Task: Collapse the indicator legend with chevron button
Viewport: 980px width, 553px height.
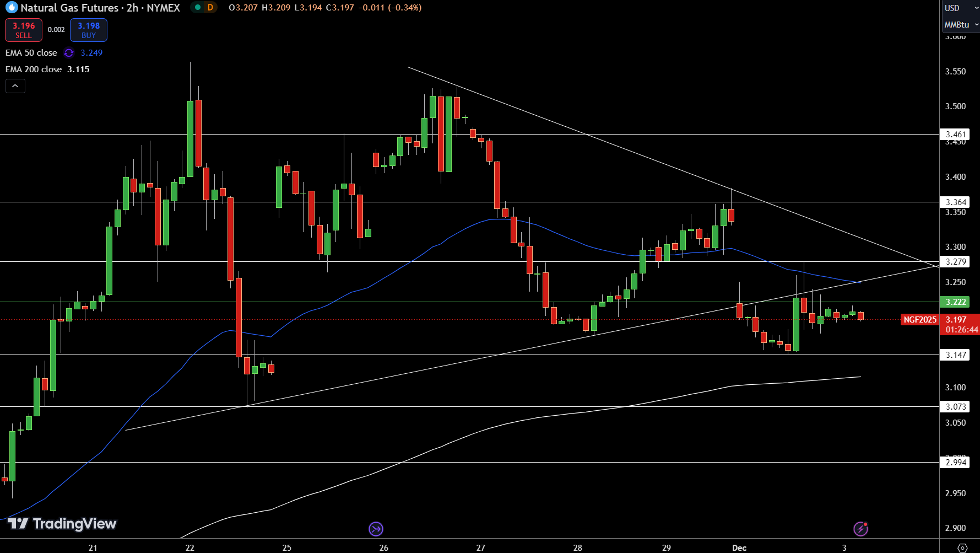Action: click(15, 86)
